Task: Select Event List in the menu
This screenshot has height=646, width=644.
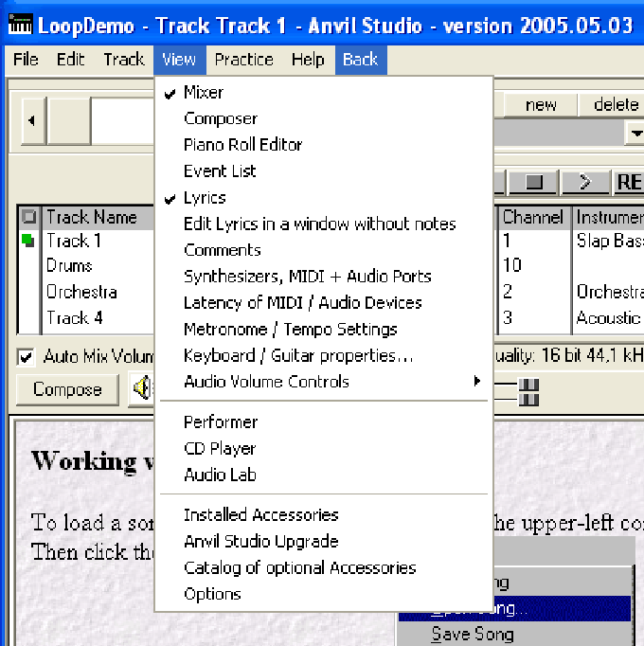Action: point(324,171)
